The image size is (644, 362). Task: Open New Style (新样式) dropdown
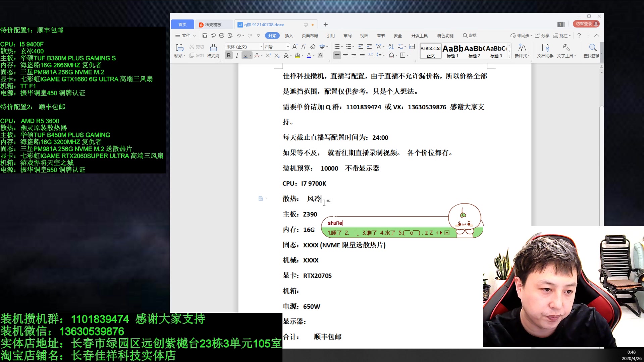click(x=522, y=50)
